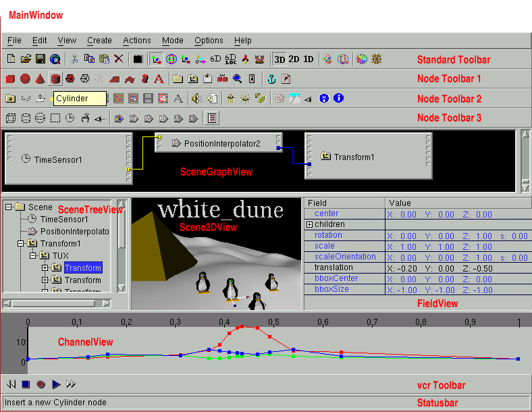This screenshot has height=412, width=532.
Task: Open the Actions menu
Action: (x=137, y=41)
